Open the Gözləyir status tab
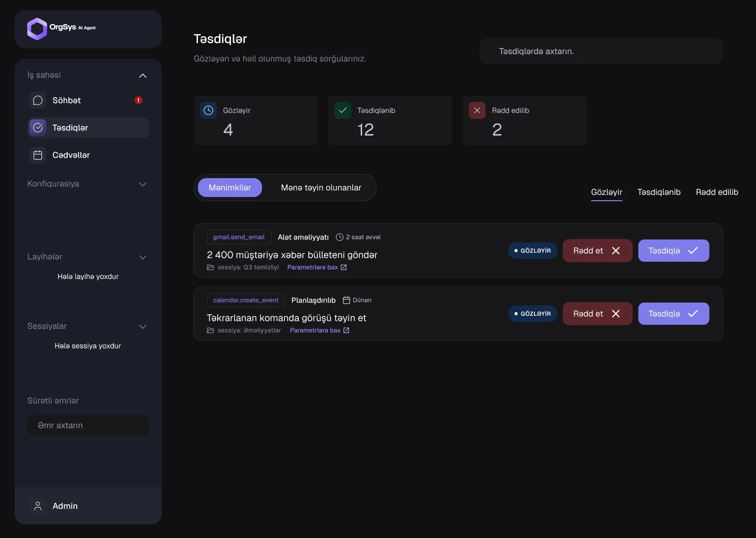Image resolution: width=756 pixels, height=538 pixels. tap(607, 192)
